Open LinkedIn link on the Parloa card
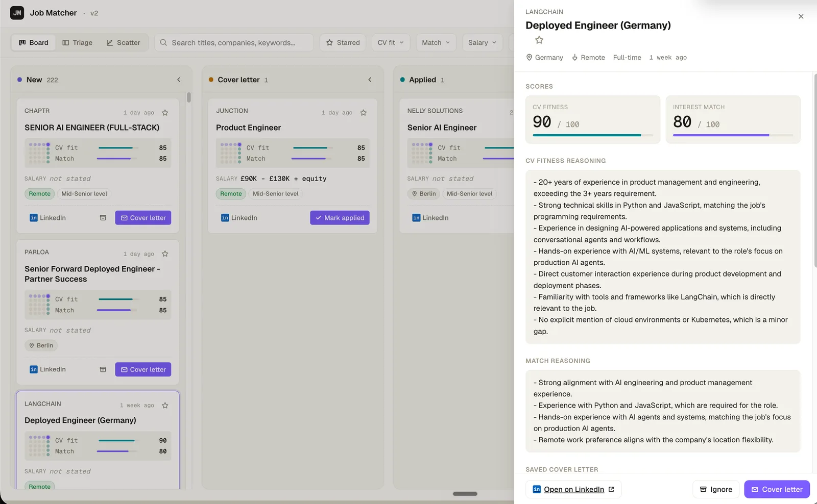 48,369
